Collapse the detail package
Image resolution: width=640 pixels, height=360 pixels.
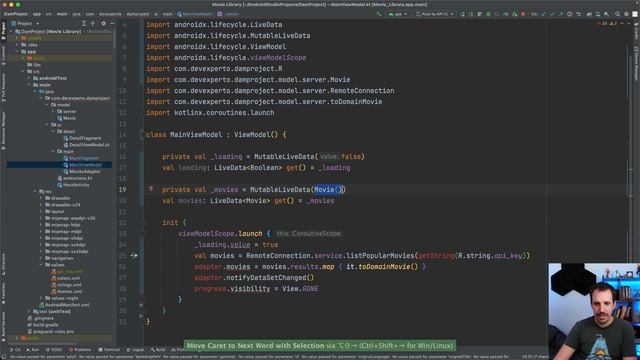coord(53,131)
